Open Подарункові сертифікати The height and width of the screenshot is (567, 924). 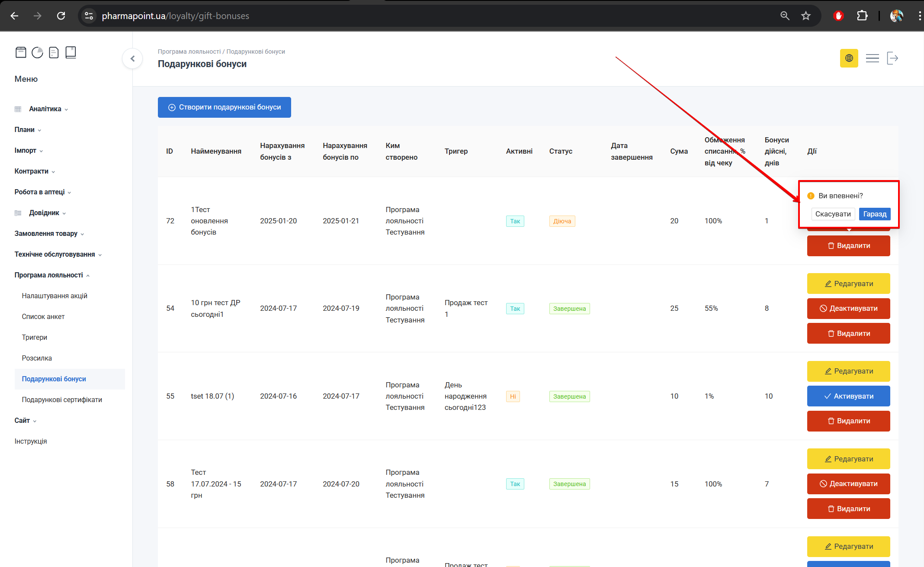(62, 400)
